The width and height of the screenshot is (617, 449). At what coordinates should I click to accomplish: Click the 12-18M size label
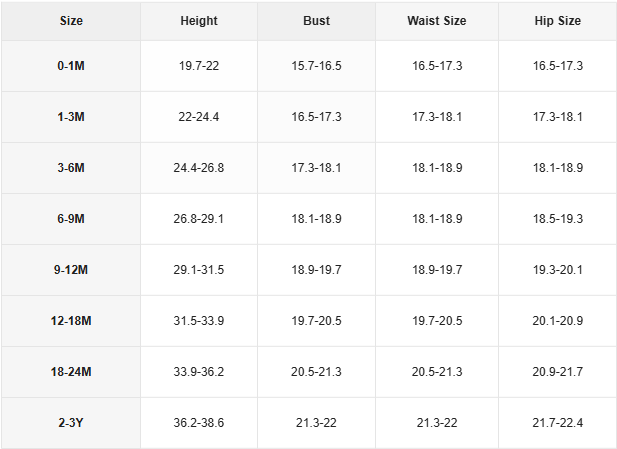point(71,321)
